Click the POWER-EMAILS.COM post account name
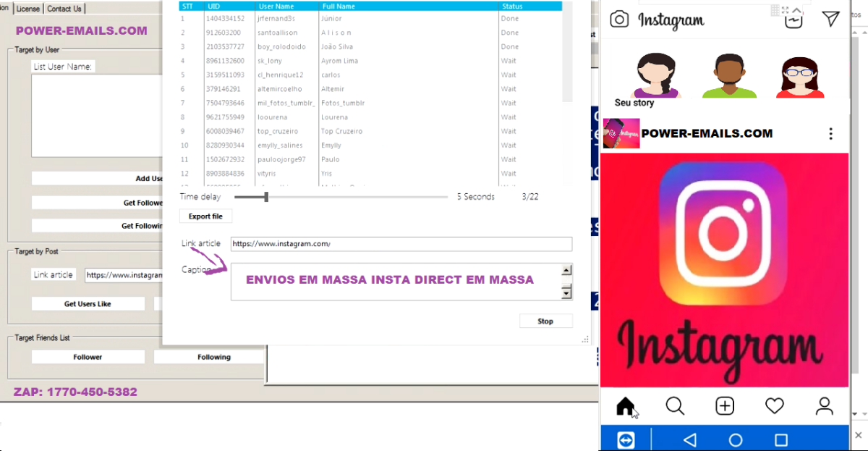 pos(707,133)
